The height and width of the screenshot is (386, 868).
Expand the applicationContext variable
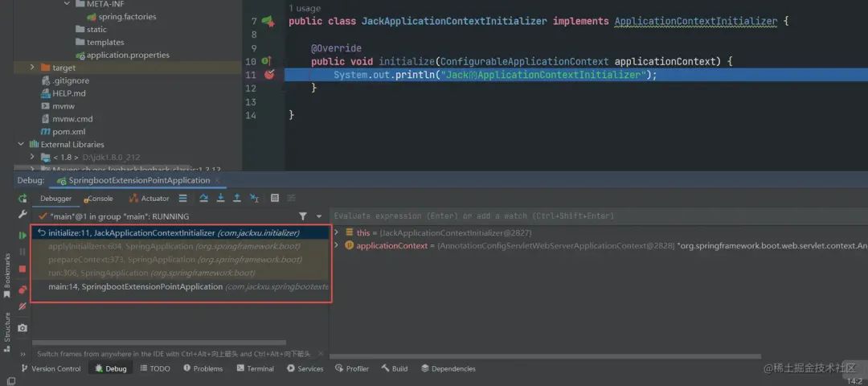[336, 244]
